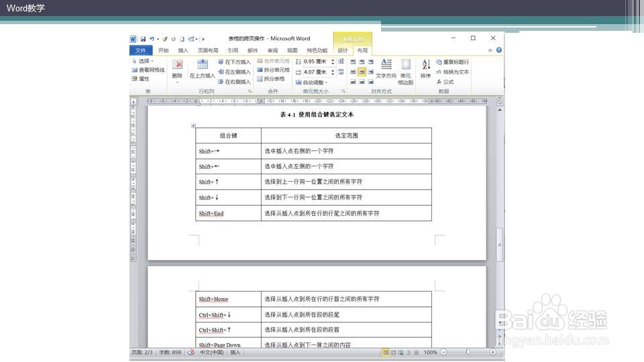Select highlighted Align Center alignment icon

[362, 72]
